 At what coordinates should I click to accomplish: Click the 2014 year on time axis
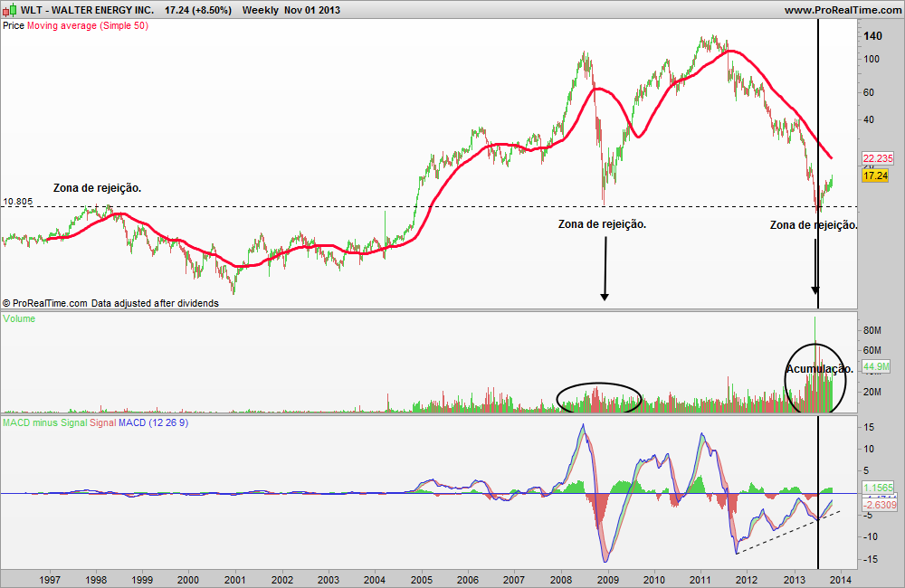click(x=841, y=580)
